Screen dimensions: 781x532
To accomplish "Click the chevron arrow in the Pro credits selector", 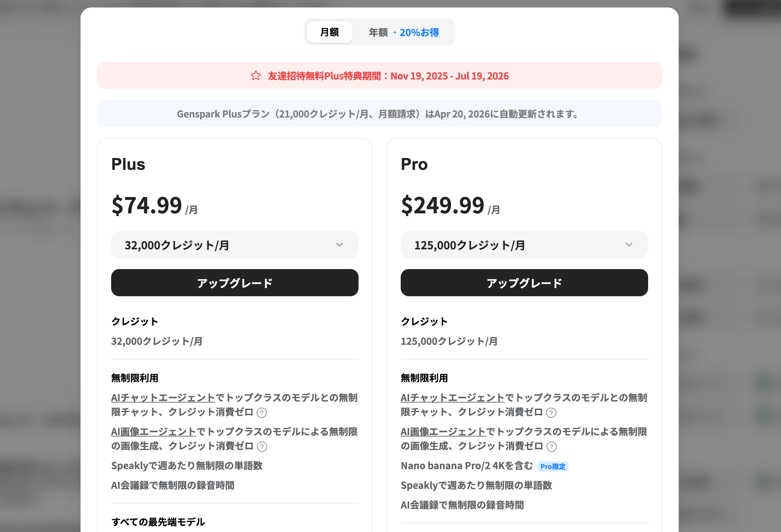I will click(629, 245).
